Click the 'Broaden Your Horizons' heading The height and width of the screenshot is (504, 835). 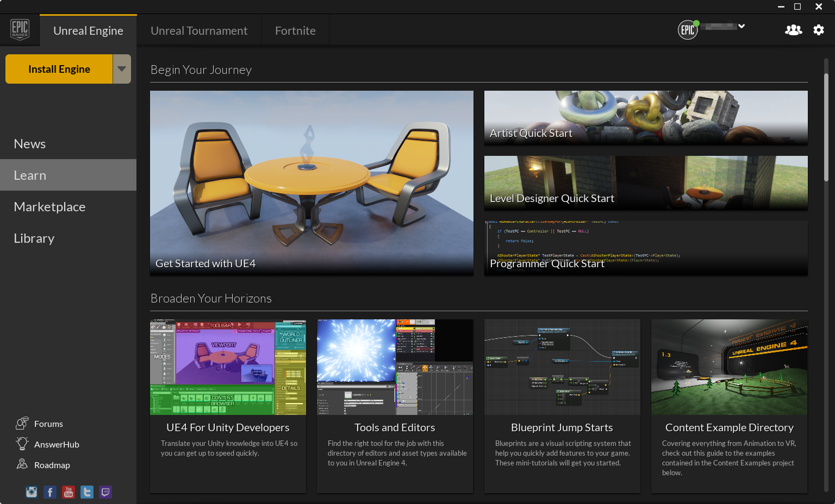211,298
